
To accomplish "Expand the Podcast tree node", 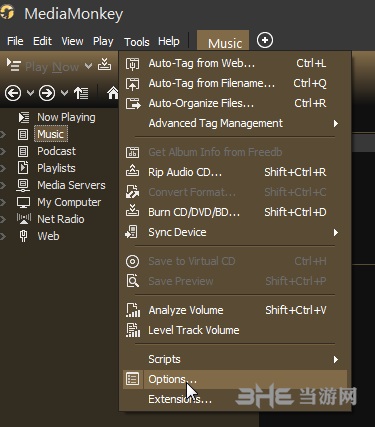I will pyautogui.click(x=3, y=151).
